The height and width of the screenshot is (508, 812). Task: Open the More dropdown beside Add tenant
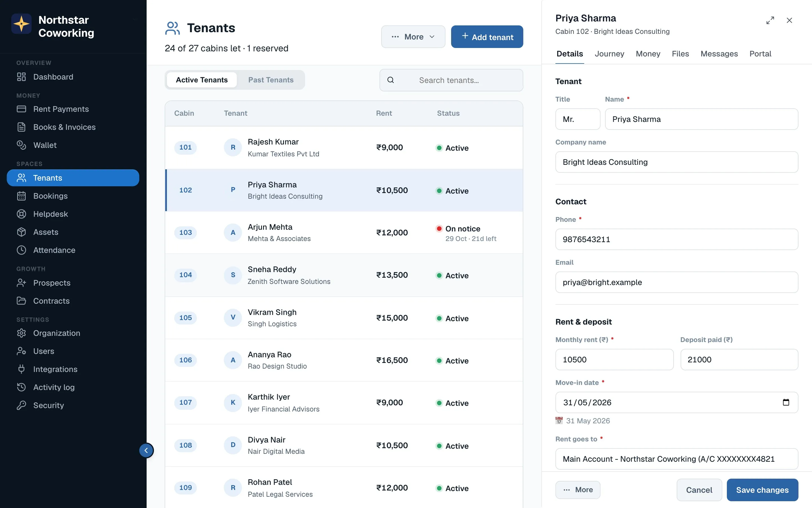coord(413,37)
